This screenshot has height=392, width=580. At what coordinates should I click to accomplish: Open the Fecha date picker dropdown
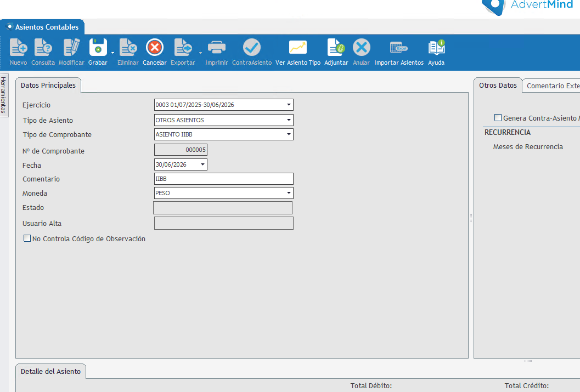tap(202, 164)
